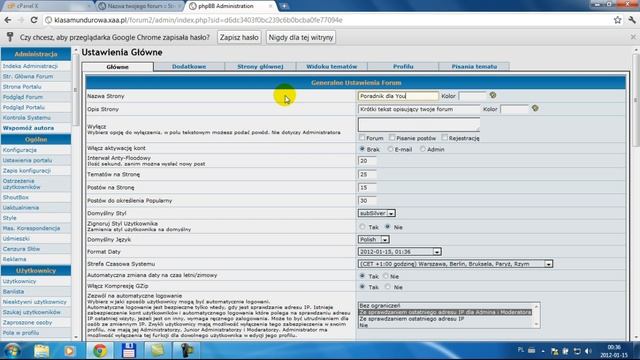
Task: Open Windows Start orb
Action: point(12,351)
